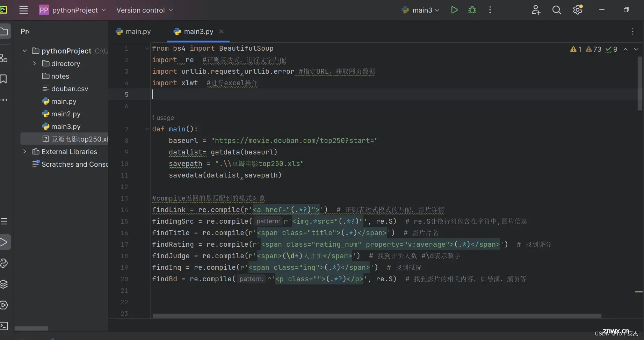Show the 9 typos indicator
644x340 pixels.
coord(612,49)
